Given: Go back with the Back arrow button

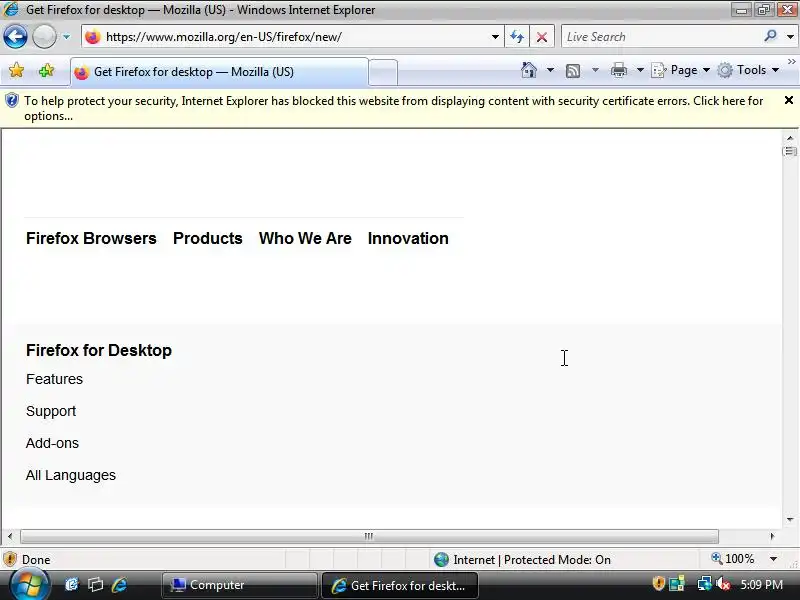Looking at the screenshot, I should (15, 37).
